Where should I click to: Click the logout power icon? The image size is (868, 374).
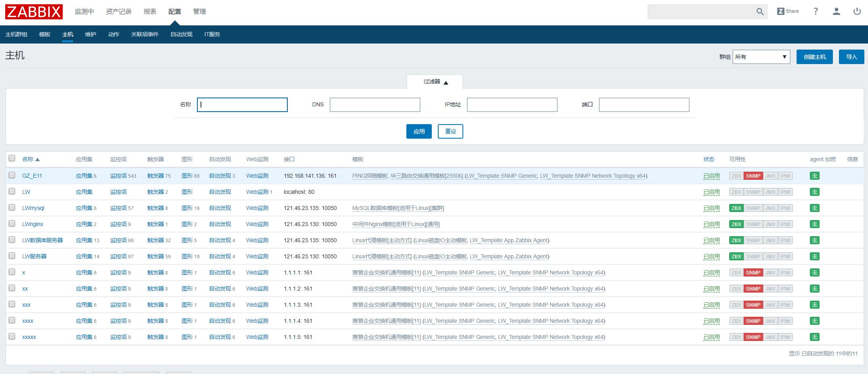[857, 11]
